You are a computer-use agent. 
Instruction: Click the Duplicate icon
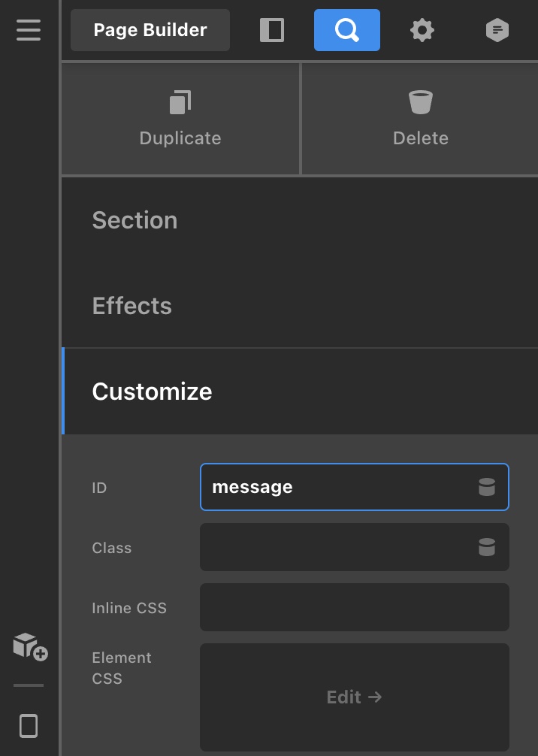[x=180, y=102]
